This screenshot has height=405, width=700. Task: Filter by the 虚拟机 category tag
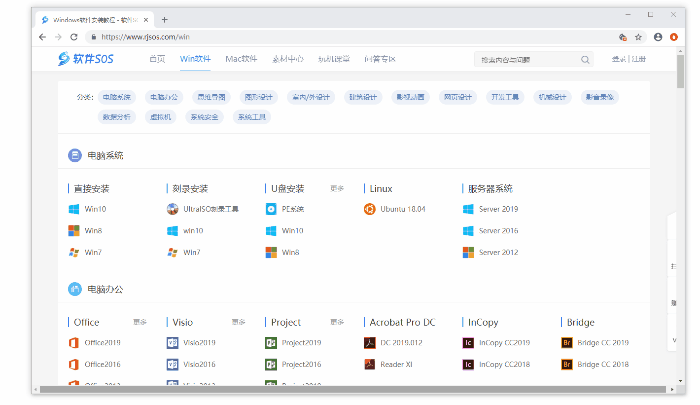[x=160, y=117]
